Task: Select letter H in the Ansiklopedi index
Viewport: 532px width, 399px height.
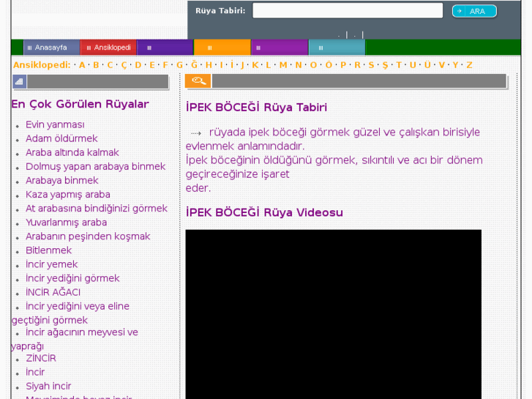Action: click(209, 65)
